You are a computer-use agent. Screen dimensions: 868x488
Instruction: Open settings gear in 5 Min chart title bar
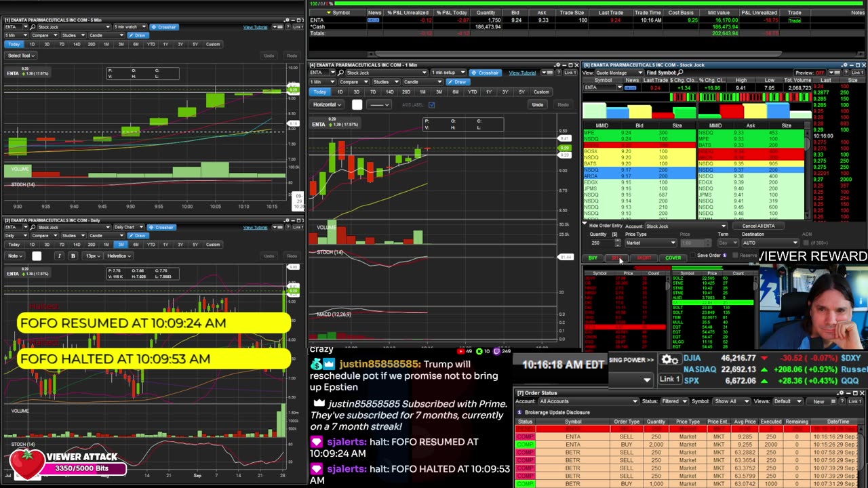coord(287,20)
